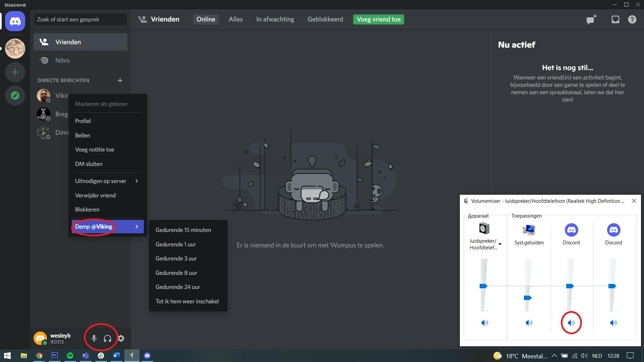Viewport: 644px width, 362px height.
Task: Open luidspreker/Hoofdtelefoon device dropdown arrow
Action: point(500,244)
